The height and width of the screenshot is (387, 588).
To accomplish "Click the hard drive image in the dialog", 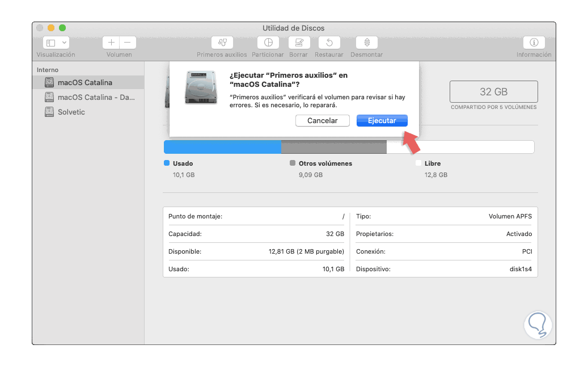I will click(x=201, y=87).
